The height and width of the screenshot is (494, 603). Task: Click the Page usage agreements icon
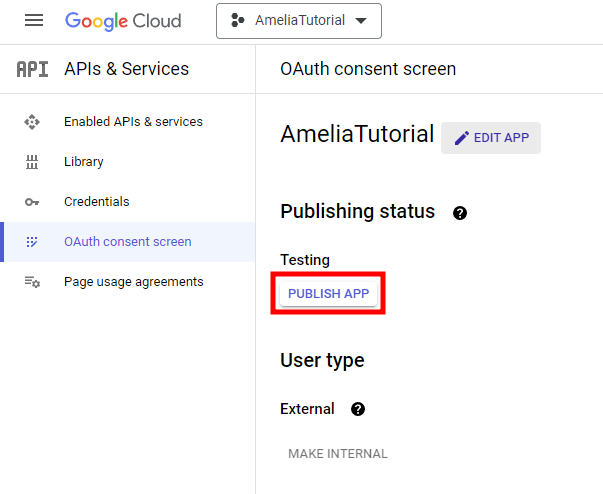(32, 282)
